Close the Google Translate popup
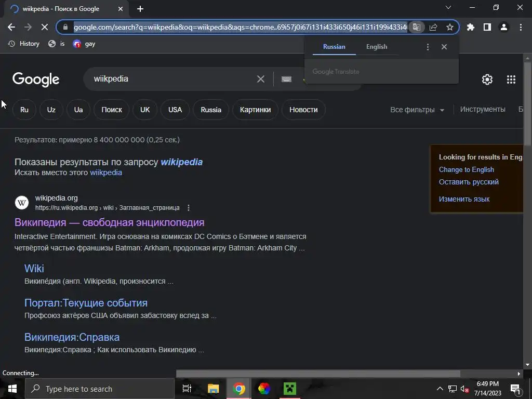Viewport: 532px width, 399px height. (444, 47)
